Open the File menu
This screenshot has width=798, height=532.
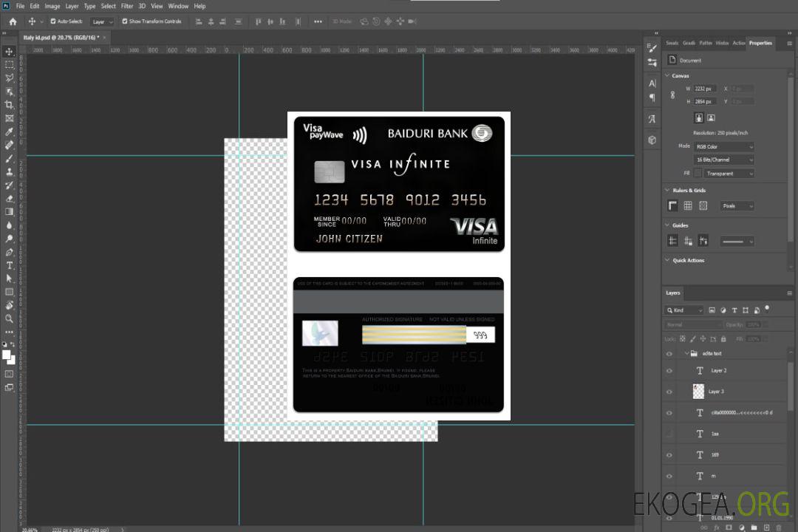pos(21,6)
